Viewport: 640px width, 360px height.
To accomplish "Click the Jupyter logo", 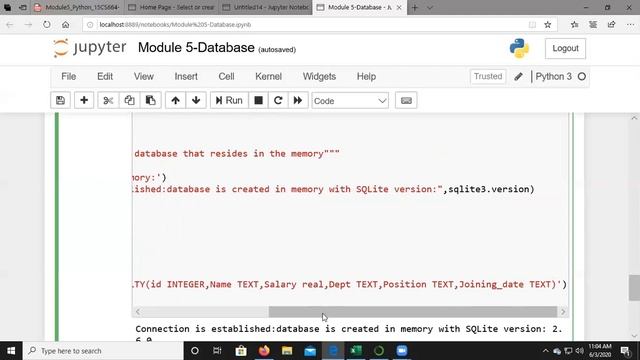I will 90,48.
